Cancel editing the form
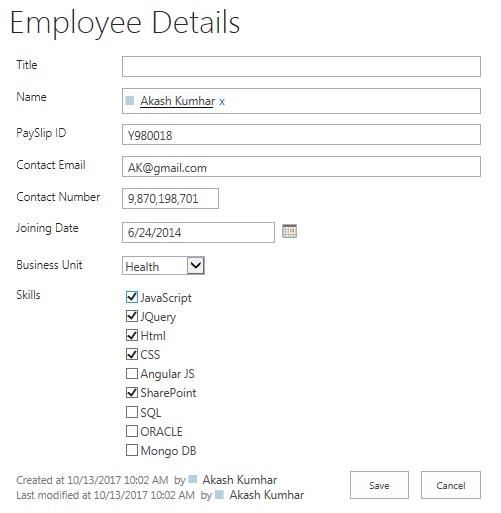The image size is (501, 513). point(451,485)
